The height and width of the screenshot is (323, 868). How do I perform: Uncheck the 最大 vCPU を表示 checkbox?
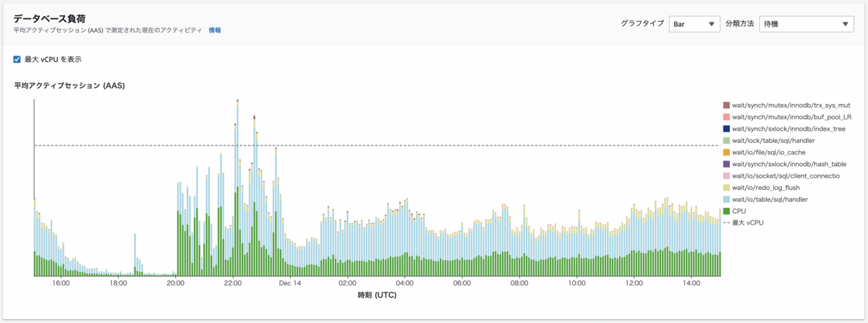[x=17, y=59]
